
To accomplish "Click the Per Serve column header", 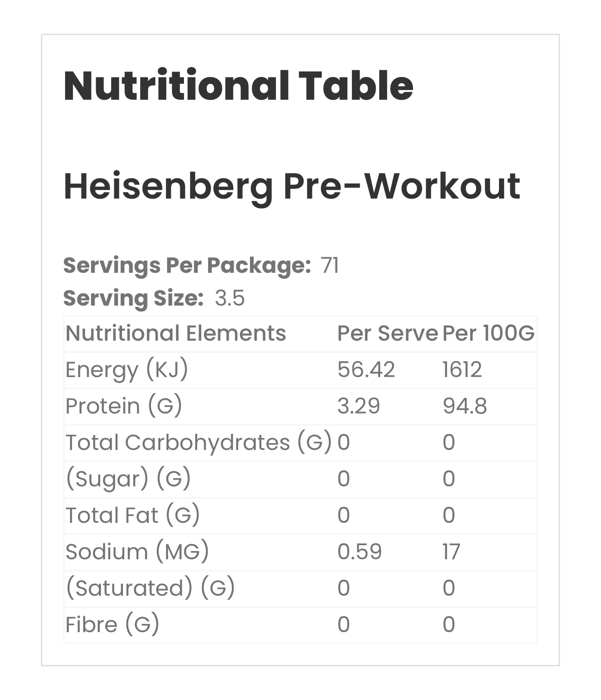I will tap(387, 333).
